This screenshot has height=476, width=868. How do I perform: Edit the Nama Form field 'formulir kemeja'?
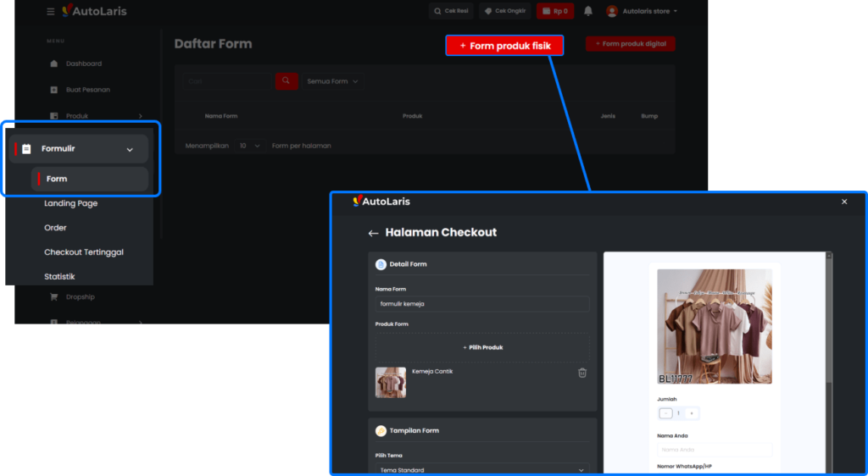(x=482, y=303)
